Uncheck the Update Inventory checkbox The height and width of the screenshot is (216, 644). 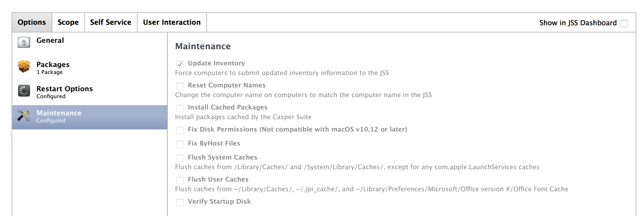tap(180, 64)
